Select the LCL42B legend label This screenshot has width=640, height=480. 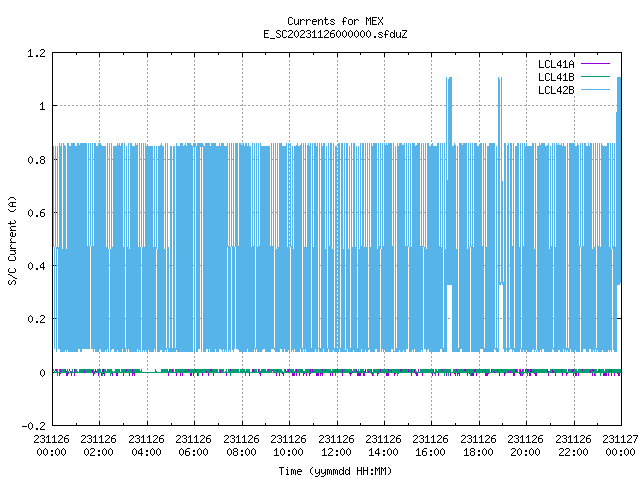pos(556,90)
